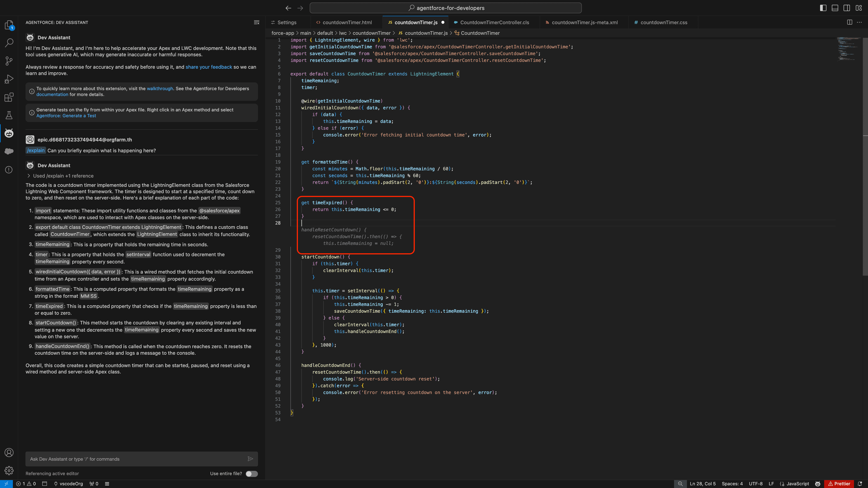868x488 pixels.
Task: Open Agentforce Dev Assistant sidebar icon
Action: [x=9, y=133]
